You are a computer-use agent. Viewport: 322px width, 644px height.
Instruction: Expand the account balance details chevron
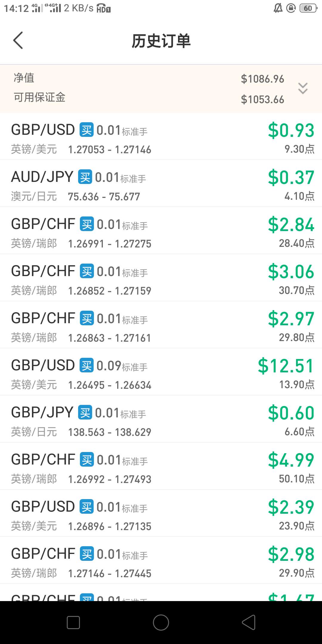pos(303,89)
